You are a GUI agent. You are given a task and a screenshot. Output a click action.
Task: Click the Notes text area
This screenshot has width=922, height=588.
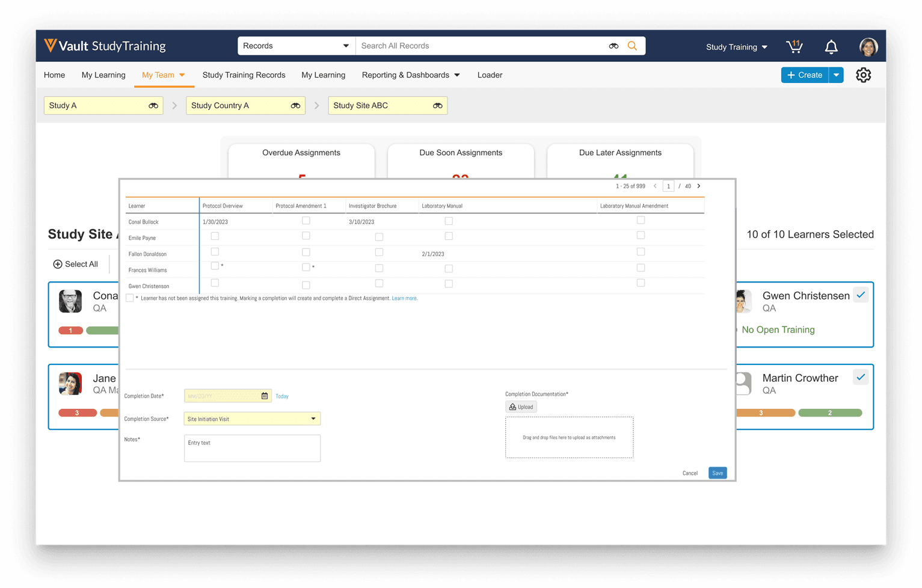[x=252, y=448]
